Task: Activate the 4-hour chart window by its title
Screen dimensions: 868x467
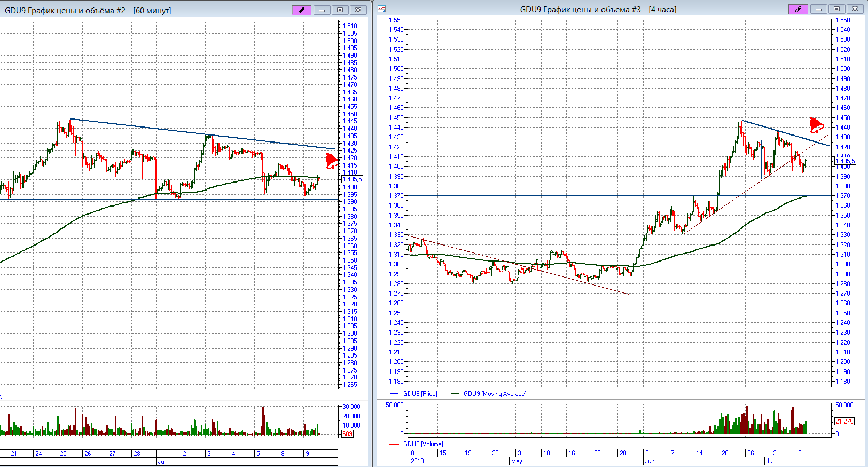Action: click(x=598, y=10)
